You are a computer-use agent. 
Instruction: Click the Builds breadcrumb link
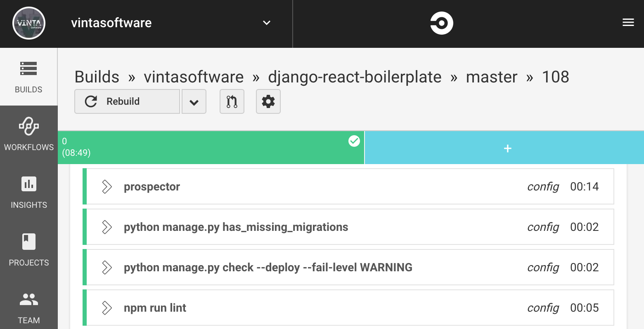[97, 77]
